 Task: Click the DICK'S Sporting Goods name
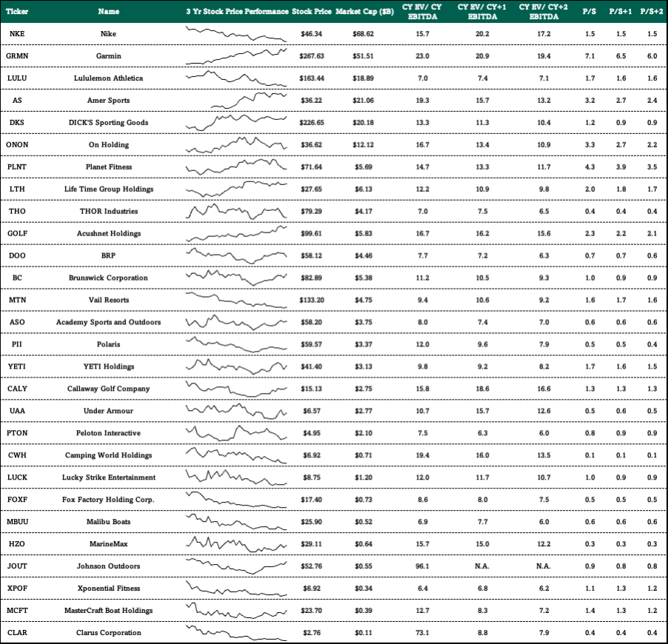coord(109,123)
